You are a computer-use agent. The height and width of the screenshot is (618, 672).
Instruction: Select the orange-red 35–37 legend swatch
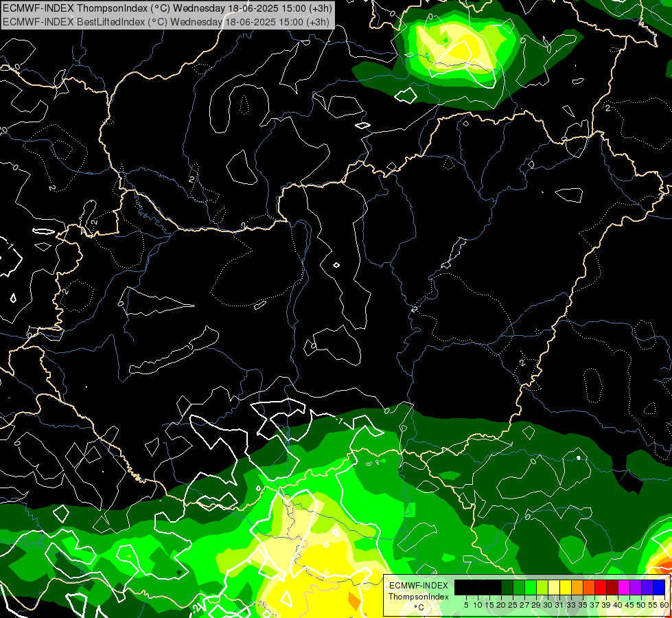point(588,588)
